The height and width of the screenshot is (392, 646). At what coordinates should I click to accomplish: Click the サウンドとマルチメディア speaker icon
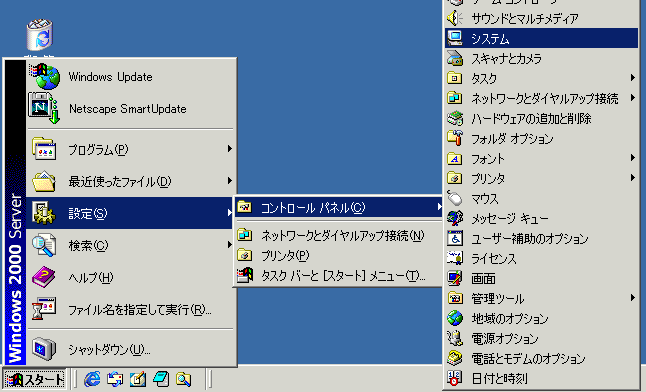(x=455, y=18)
